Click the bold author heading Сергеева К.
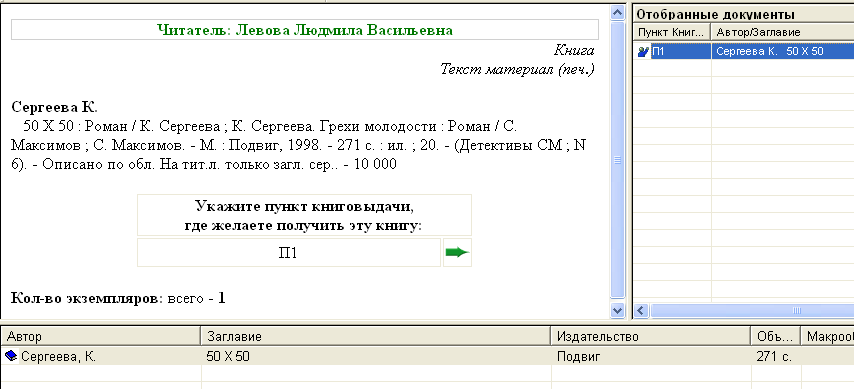 54,107
